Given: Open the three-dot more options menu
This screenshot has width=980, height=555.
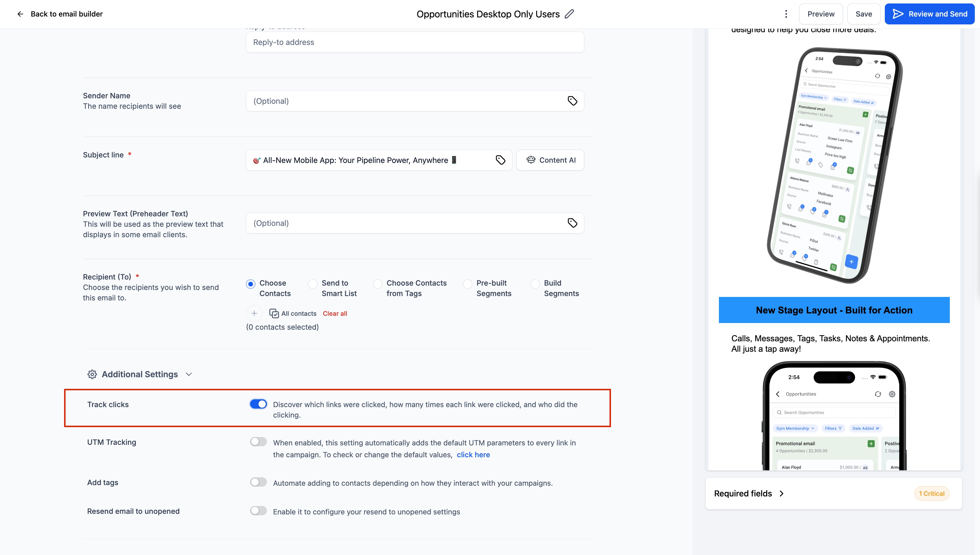Looking at the screenshot, I should pos(786,14).
